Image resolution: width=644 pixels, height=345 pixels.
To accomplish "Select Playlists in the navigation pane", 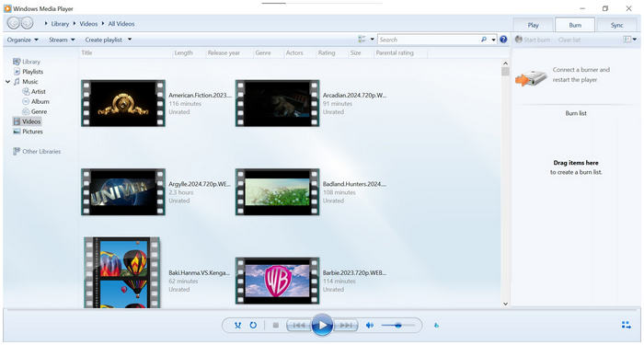I will tap(33, 72).
